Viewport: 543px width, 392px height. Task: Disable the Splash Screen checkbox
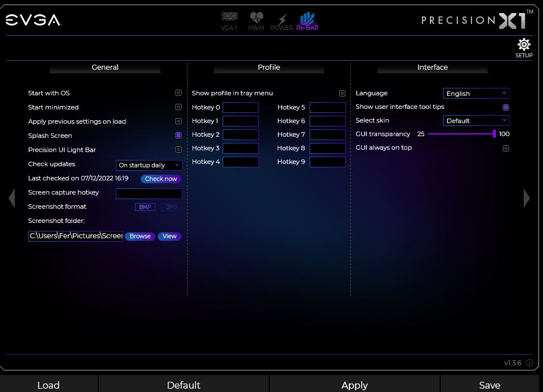[x=178, y=135]
